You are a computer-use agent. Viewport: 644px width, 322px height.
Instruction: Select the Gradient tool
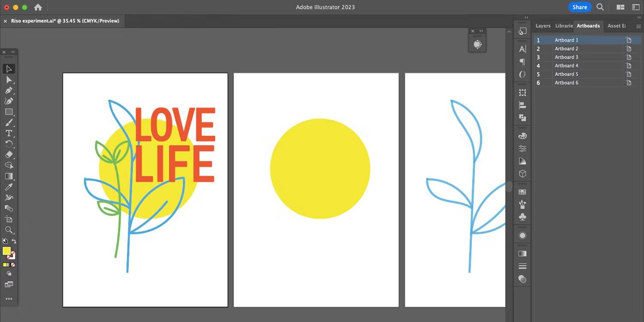[x=9, y=176]
